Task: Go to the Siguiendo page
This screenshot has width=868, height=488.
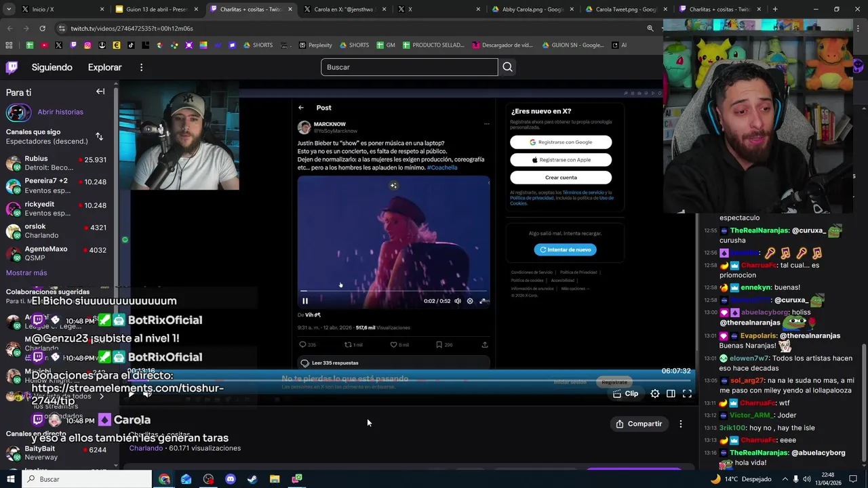Action: click(52, 67)
